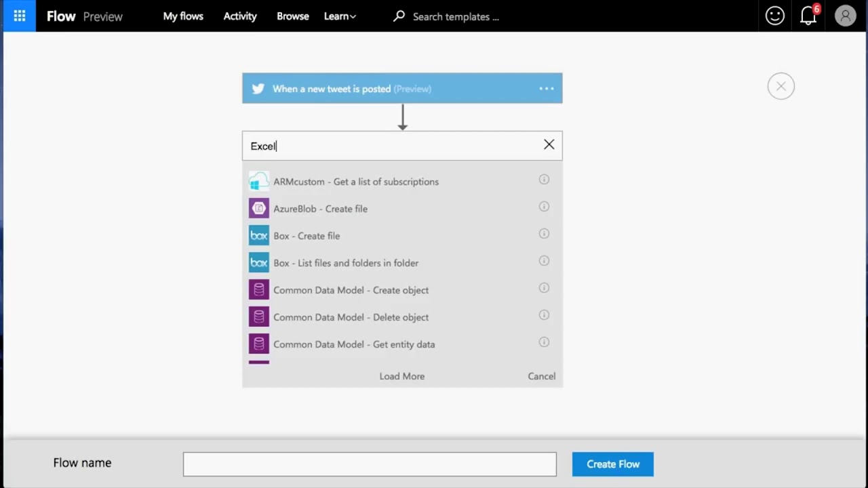Click the Flow name input field
The image size is (868, 488).
[x=370, y=464]
